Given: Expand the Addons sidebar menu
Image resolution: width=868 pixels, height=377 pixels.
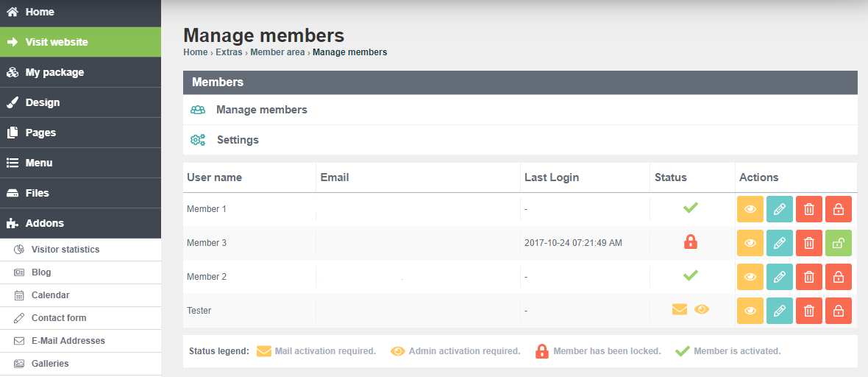Looking at the screenshot, I should (80, 223).
